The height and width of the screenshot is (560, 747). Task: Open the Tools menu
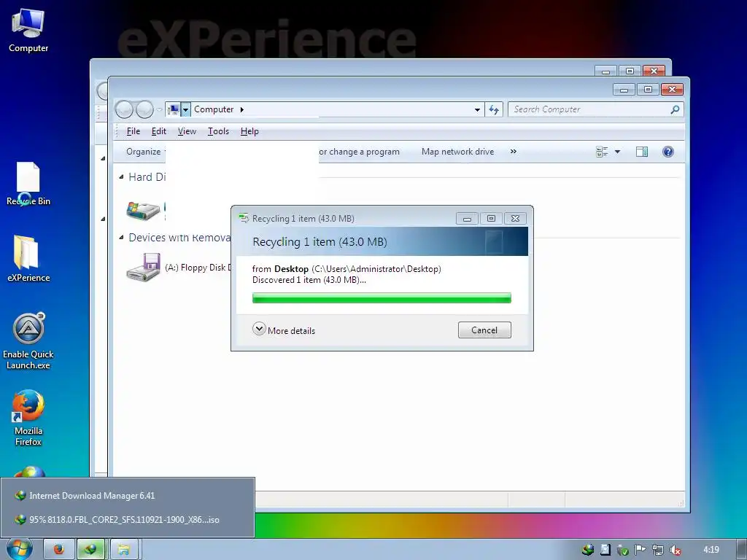(x=218, y=131)
